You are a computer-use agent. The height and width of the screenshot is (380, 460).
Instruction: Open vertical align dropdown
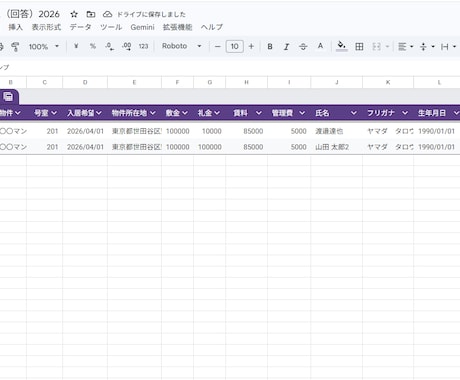click(427, 47)
